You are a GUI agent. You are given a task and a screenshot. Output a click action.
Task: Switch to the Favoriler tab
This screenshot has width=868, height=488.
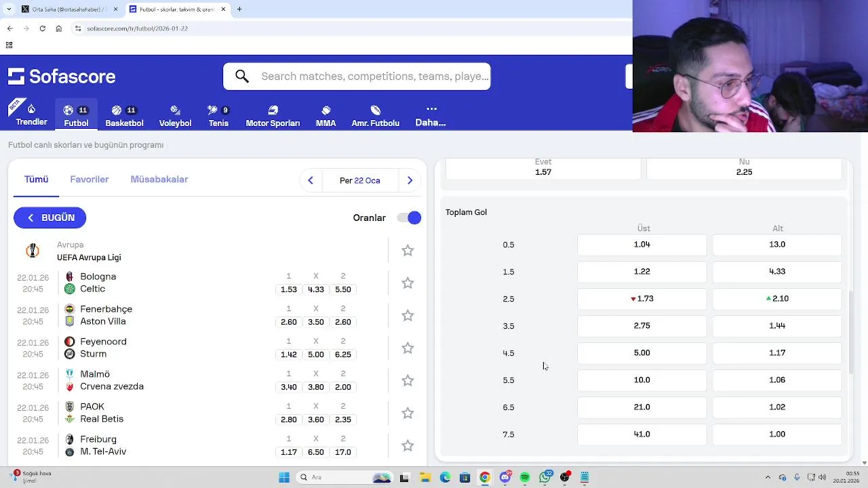[90, 180]
